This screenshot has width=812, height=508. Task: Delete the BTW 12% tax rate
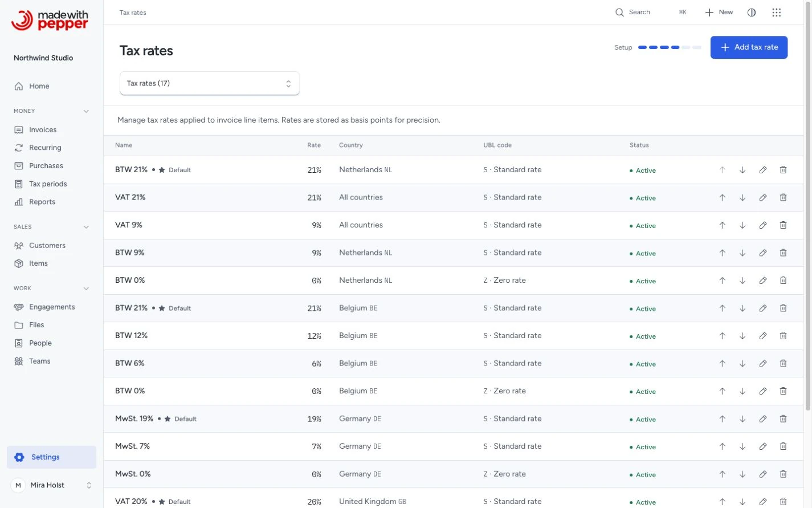coord(784,336)
